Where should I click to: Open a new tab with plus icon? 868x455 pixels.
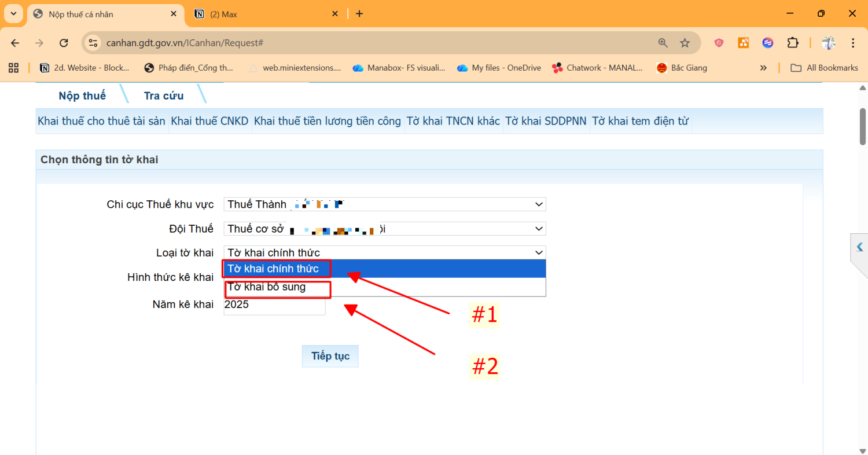[359, 14]
